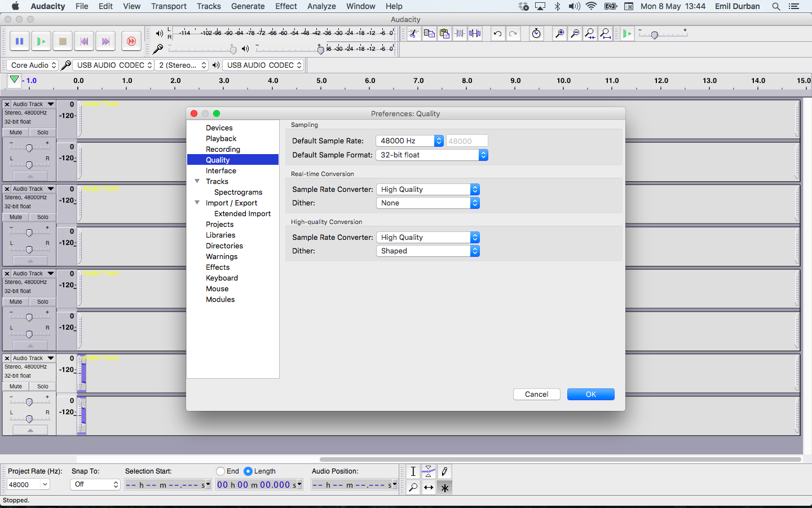Open macOS Spotlight search icon
This screenshot has height=508, width=812.
pos(776,6)
